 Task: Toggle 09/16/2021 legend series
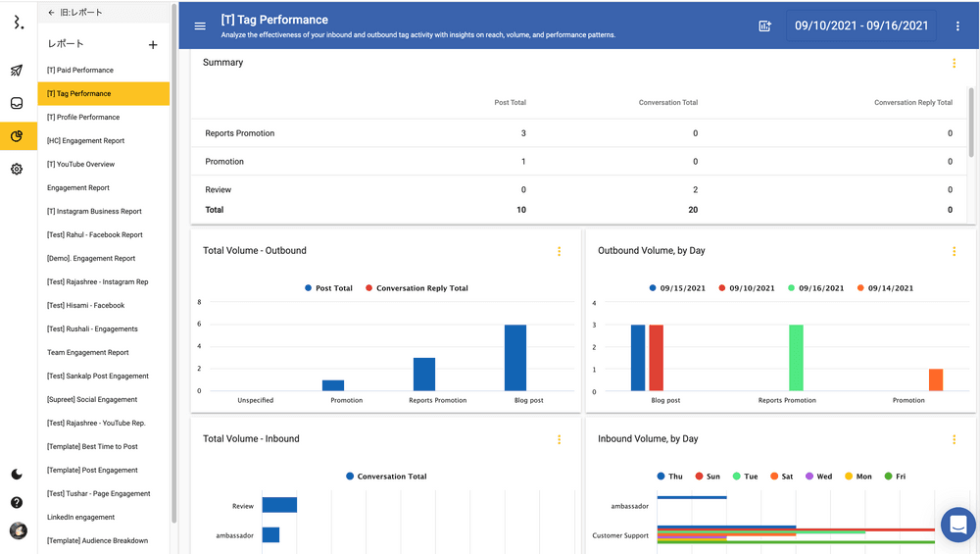pyautogui.click(x=815, y=288)
